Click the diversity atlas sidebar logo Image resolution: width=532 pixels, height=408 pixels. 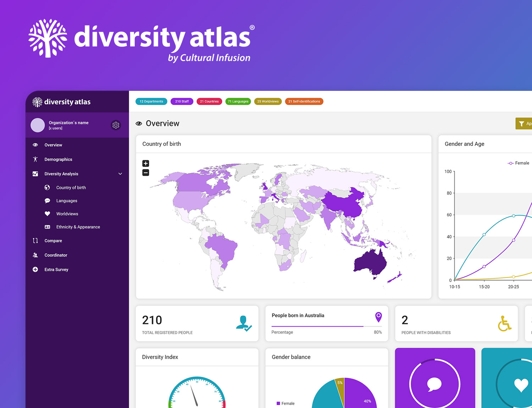click(x=61, y=102)
